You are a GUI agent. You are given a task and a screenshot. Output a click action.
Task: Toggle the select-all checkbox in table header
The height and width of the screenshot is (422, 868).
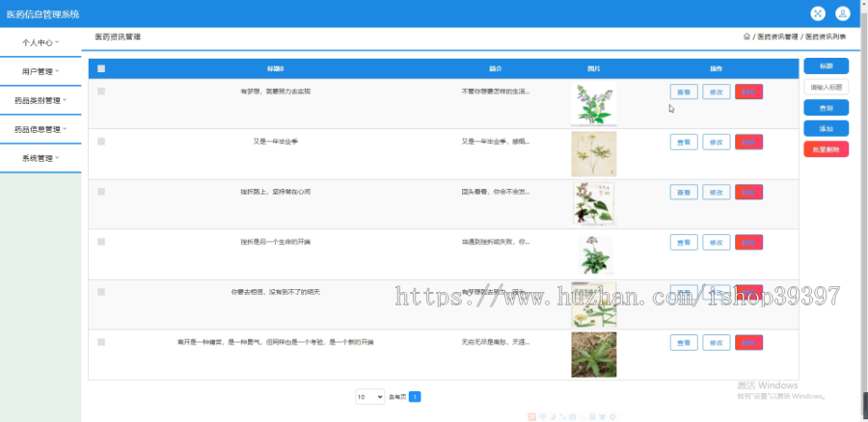101,68
